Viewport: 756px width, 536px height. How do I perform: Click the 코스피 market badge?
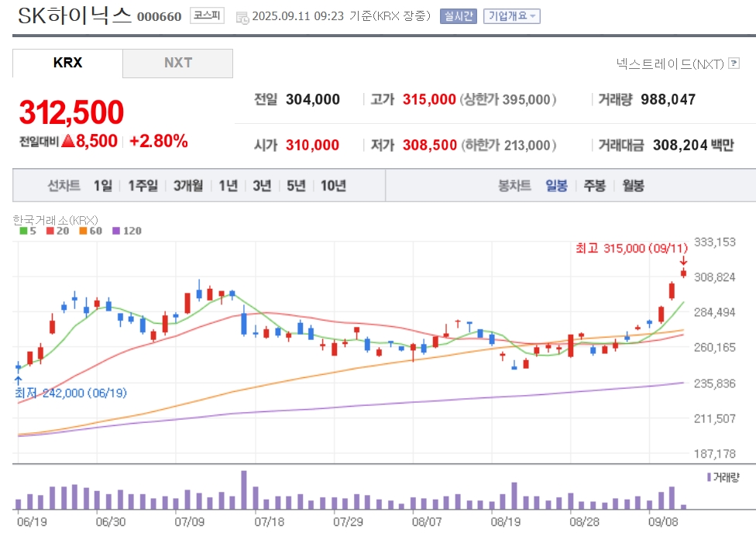207,16
